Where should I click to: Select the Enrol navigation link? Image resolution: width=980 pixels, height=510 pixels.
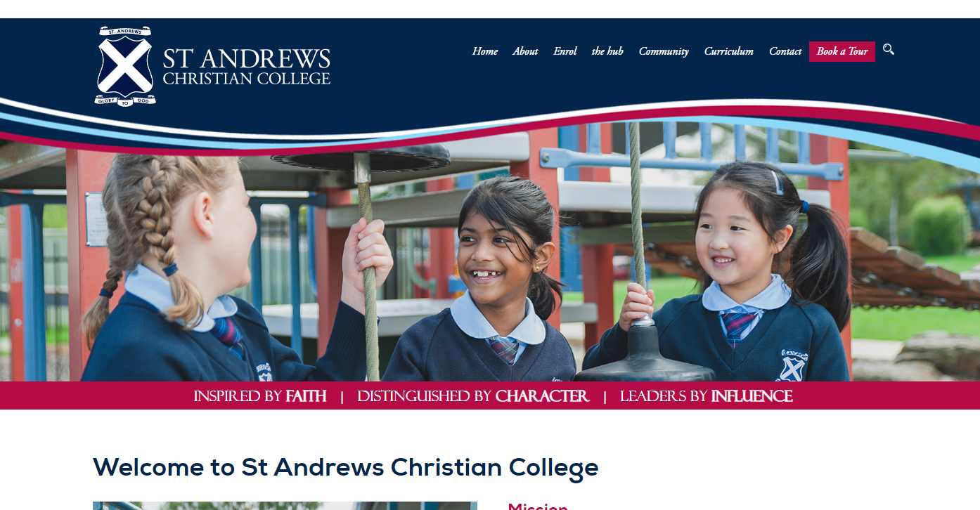[565, 51]
